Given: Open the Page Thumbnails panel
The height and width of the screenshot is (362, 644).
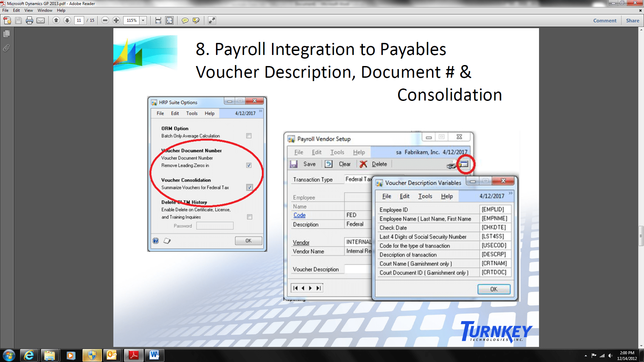Looking at the screenshot, I should 6,34.
